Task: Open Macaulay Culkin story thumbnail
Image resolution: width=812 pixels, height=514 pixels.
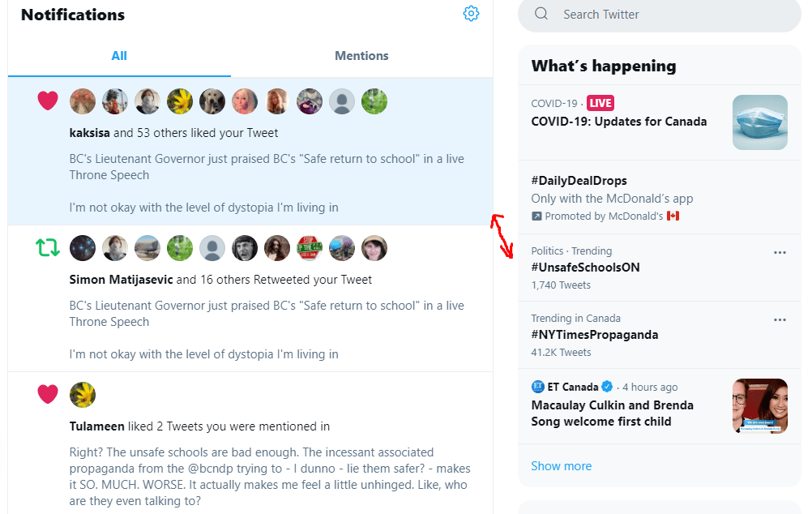Action: pyautogui.click(x=759, y=405)
